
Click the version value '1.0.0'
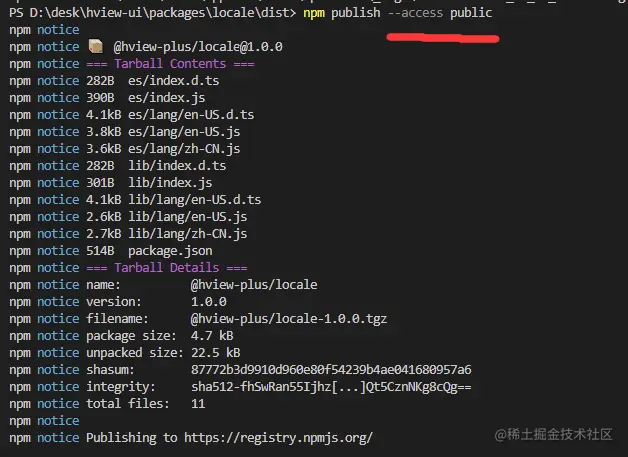click(209, 302)
